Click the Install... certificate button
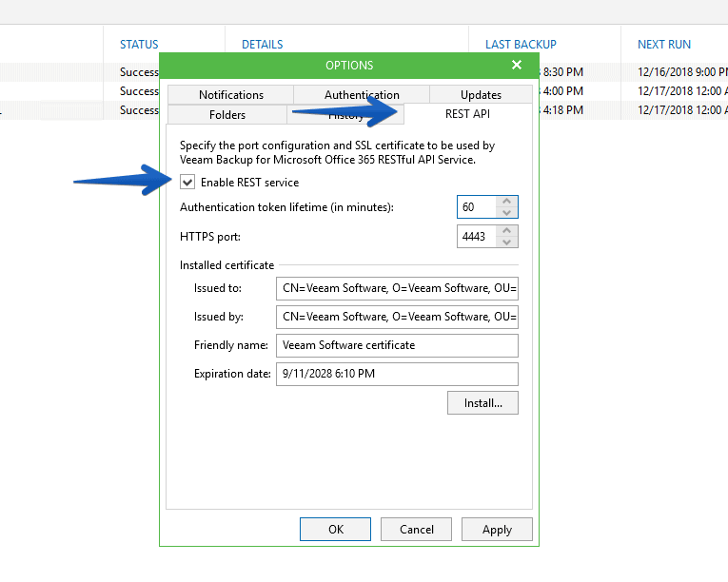This screenshot has height=582, width=728. click(x=482, y=403)
